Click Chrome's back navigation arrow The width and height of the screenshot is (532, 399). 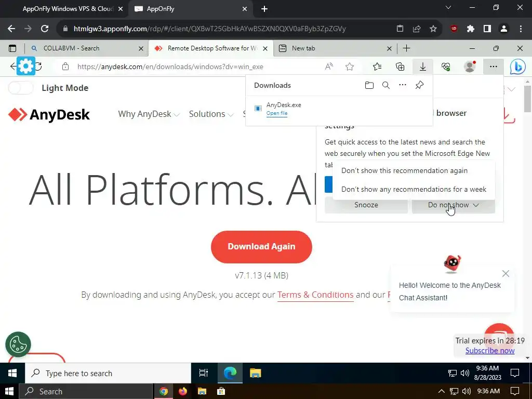(x=11, y=29)
